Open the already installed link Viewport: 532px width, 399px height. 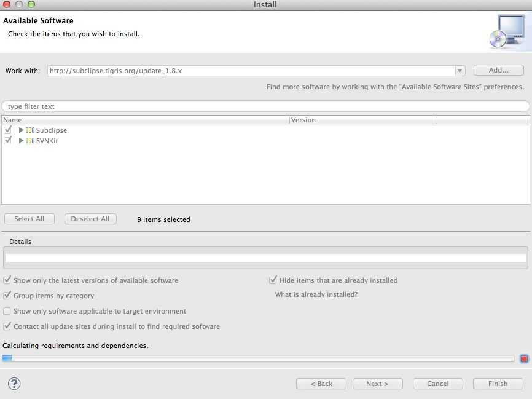click(x=328, y=294)
